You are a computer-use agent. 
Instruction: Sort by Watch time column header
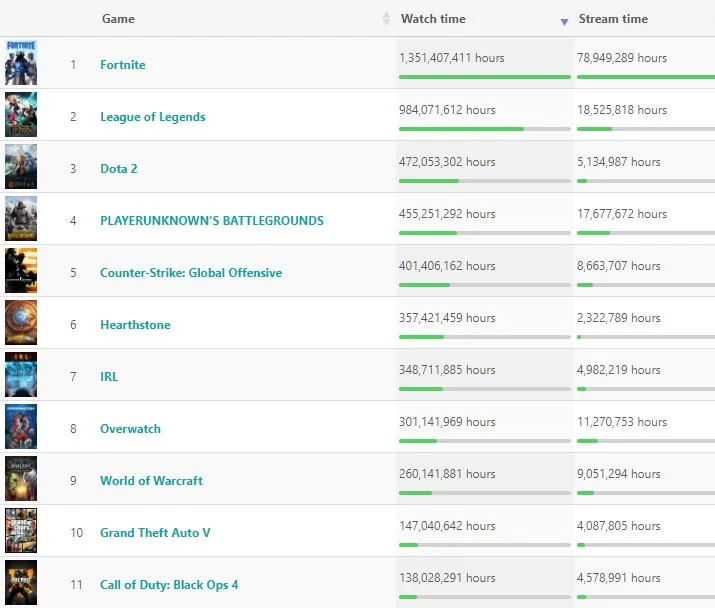click(433, 19)
